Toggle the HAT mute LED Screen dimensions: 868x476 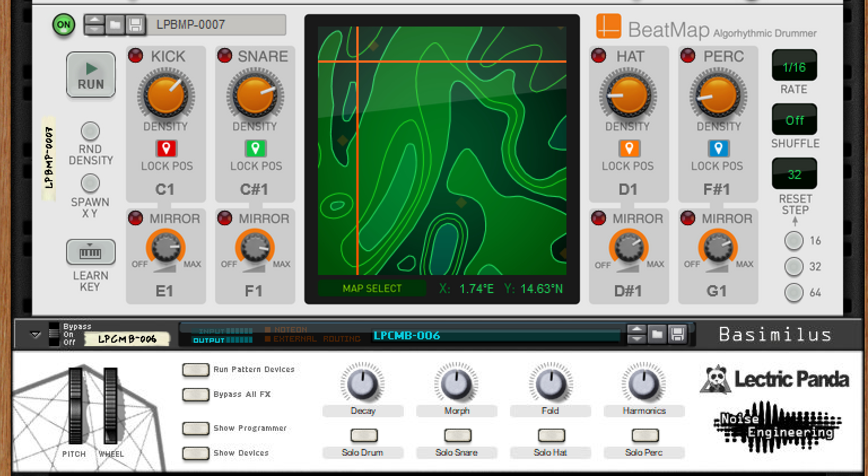pyautogui.click(x=599, y=55)
